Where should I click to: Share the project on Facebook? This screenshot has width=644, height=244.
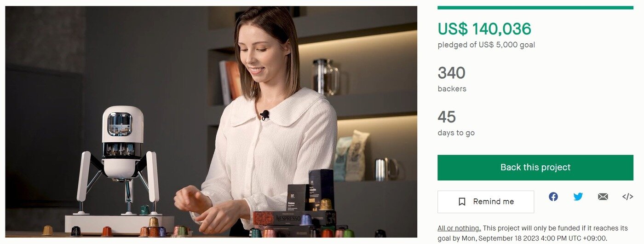coord(553,197)
